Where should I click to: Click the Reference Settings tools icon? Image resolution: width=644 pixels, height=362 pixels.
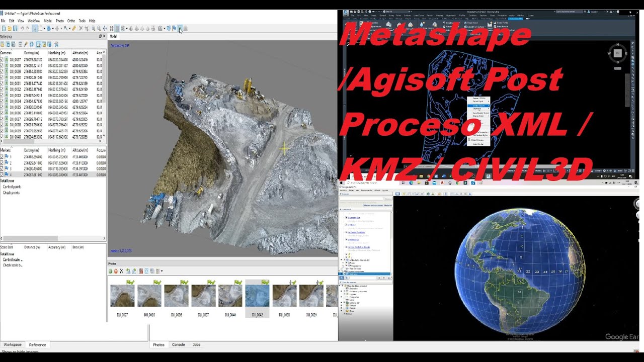(56, 44)
